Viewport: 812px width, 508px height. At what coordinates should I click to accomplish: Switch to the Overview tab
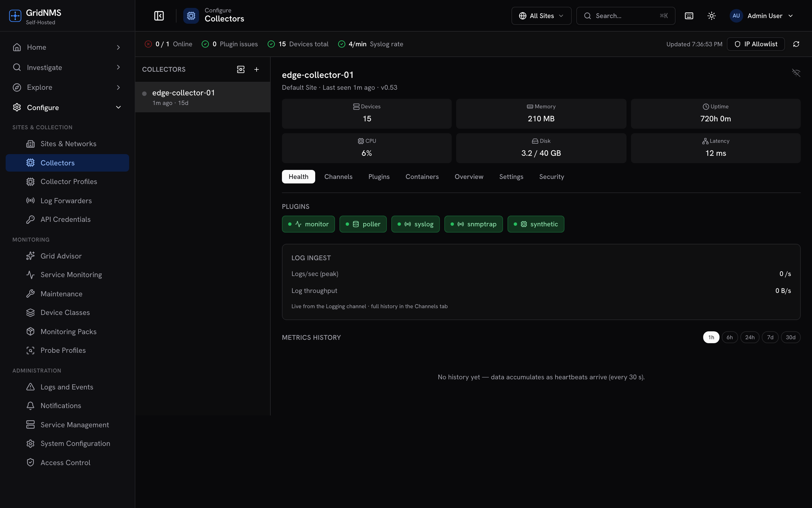tap(469, 177)
